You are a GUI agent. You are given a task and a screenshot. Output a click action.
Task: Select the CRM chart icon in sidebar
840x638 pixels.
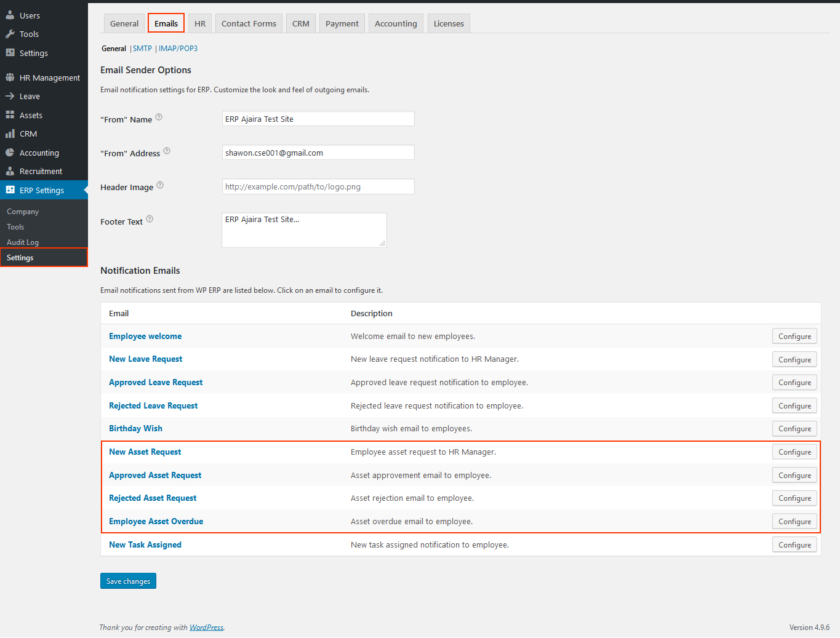pyautogui.click(x=11, y=134)
